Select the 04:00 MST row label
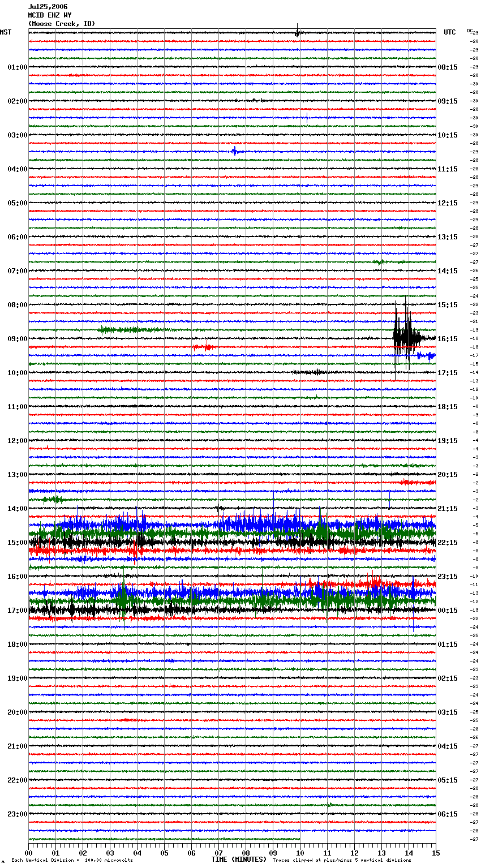This screenshot has width=481, height=868. point(18,169)
